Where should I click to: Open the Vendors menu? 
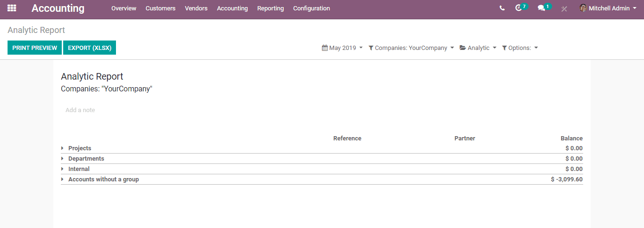coord(196,8)
